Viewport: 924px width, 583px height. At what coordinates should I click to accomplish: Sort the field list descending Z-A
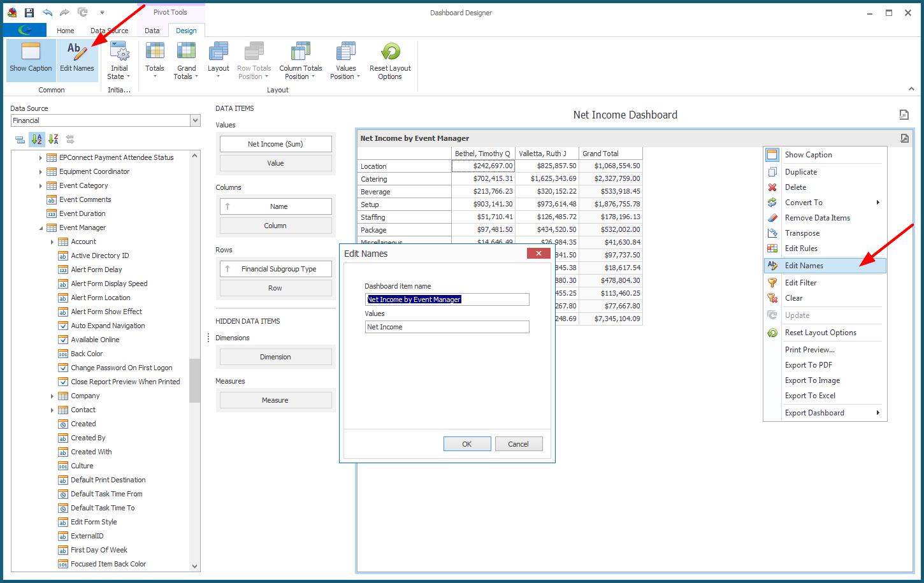click(54, 140)
